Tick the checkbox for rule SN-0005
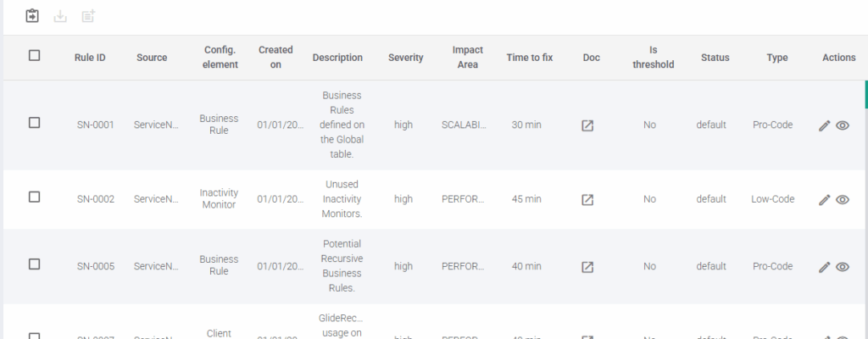 coord(35,264)
